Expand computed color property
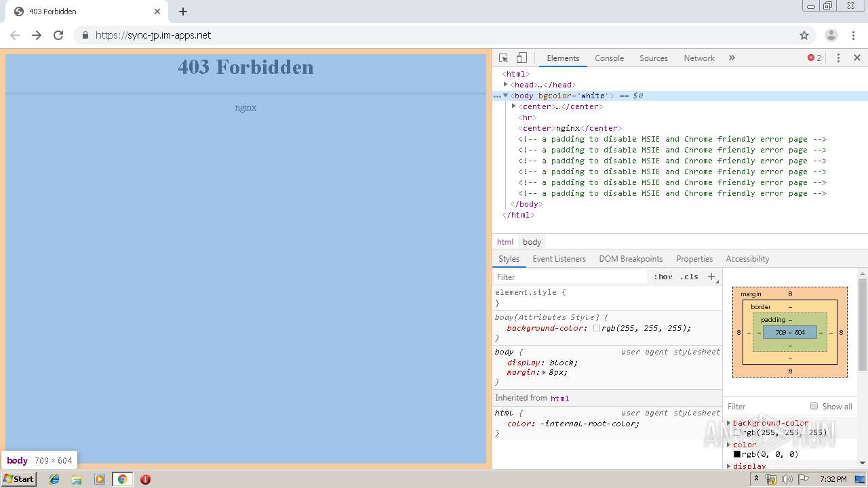This screenshot has width=868, height=488. [x=729, y=445]
